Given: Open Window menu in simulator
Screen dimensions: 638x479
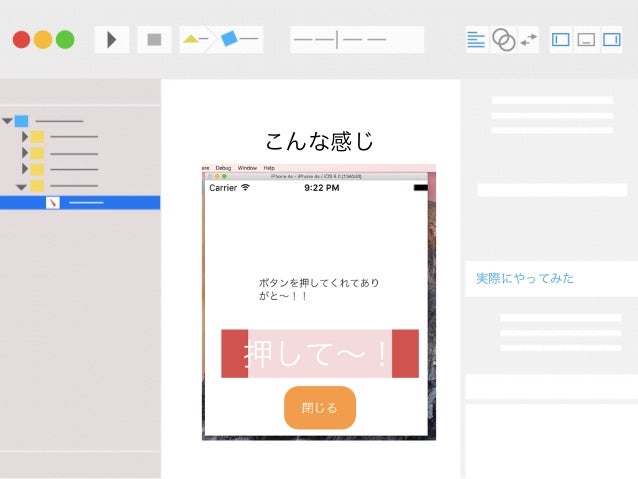Looking at the screenshot, I should 247,168.
